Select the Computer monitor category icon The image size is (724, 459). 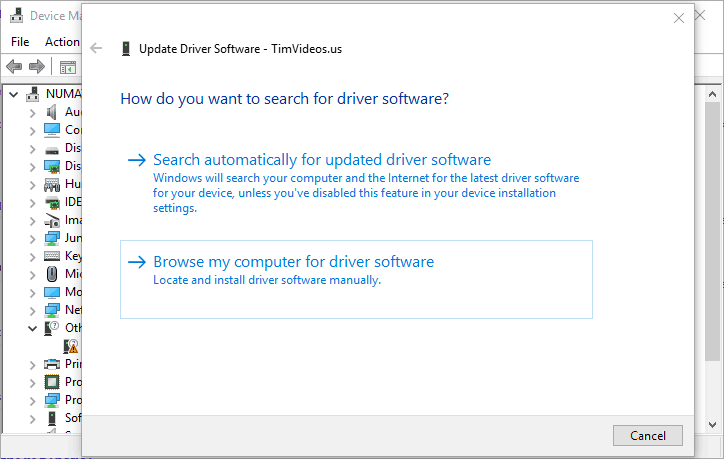point(52,130)
